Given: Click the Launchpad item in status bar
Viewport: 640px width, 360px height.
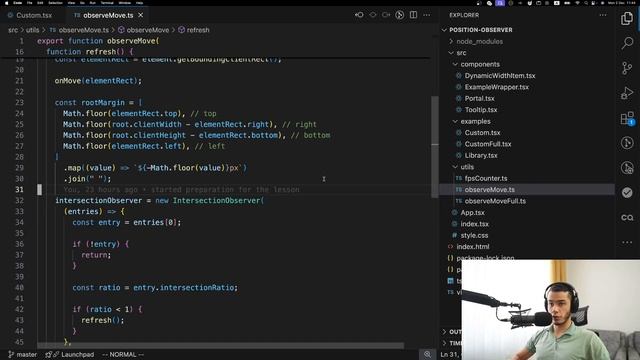Looking at the screenshot, I should [70, 354].
